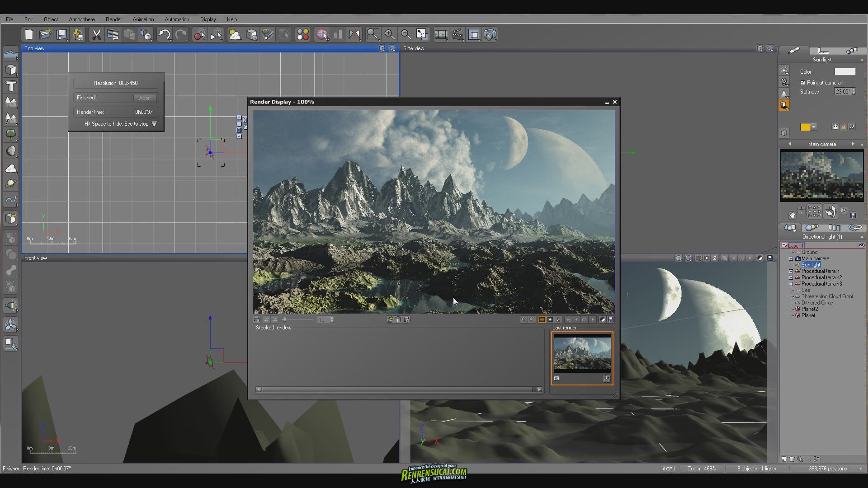The image size is (868, 488).
Task: Open the Atmosphere menu
Action: [x=82, y=19]
